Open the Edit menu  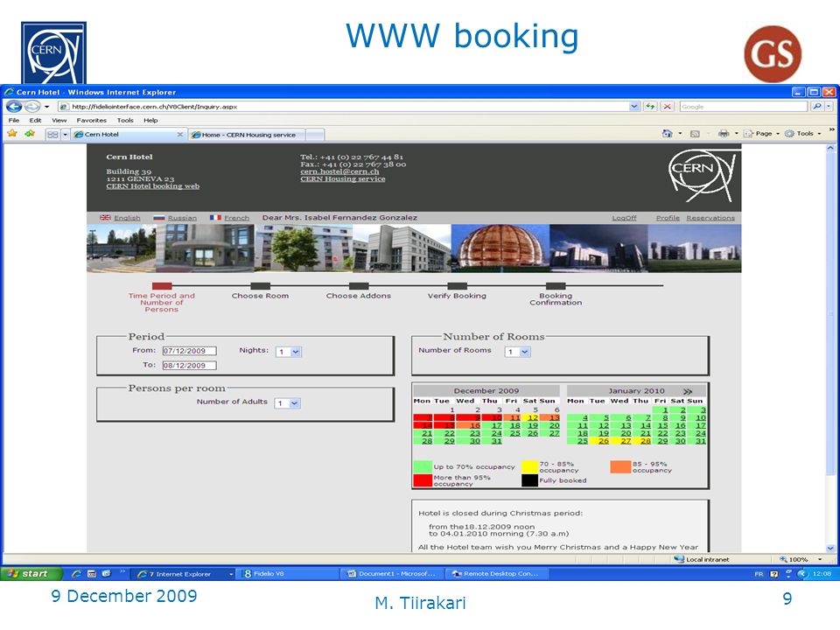35,120
